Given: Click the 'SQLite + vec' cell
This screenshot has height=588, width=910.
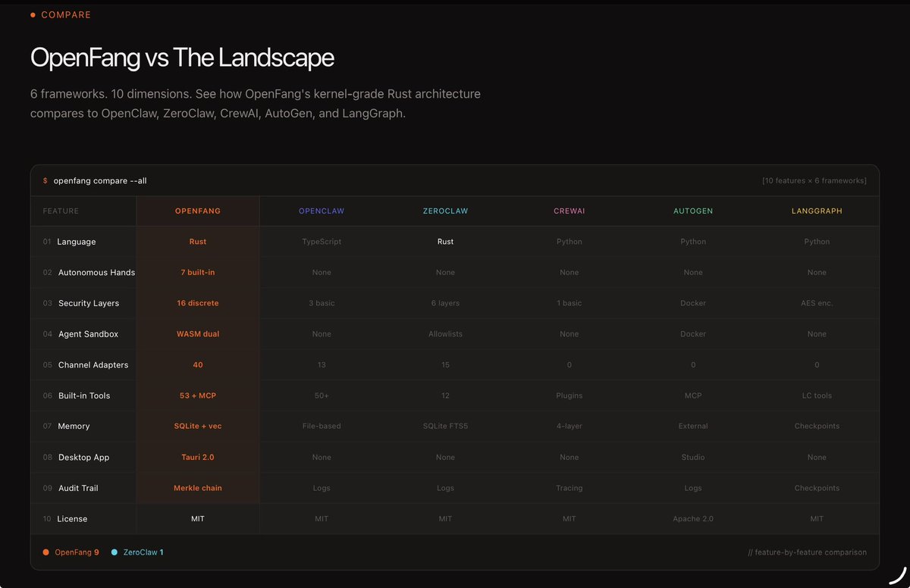Looking at the screenshot, I should 198,426.
